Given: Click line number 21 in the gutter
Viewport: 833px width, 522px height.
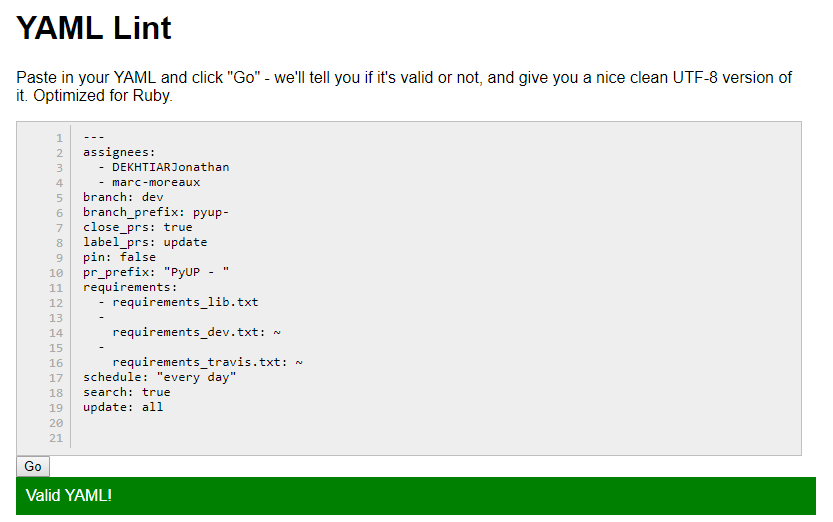Looking at the screenshot, I should point(56,438).
